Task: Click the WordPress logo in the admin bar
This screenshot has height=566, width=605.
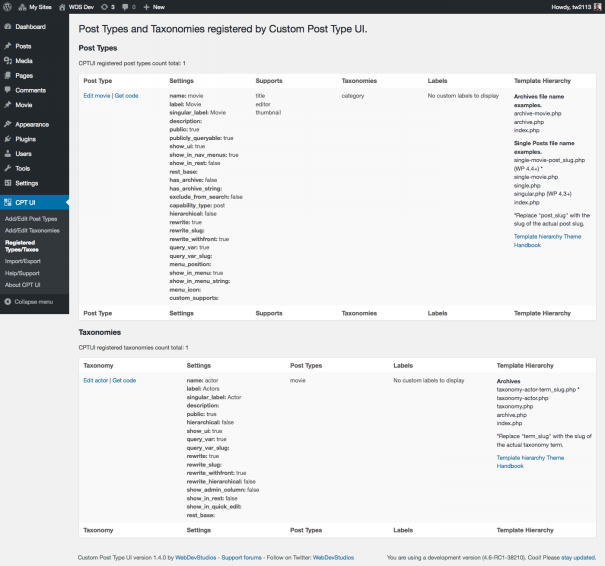Action: (8, 6)
